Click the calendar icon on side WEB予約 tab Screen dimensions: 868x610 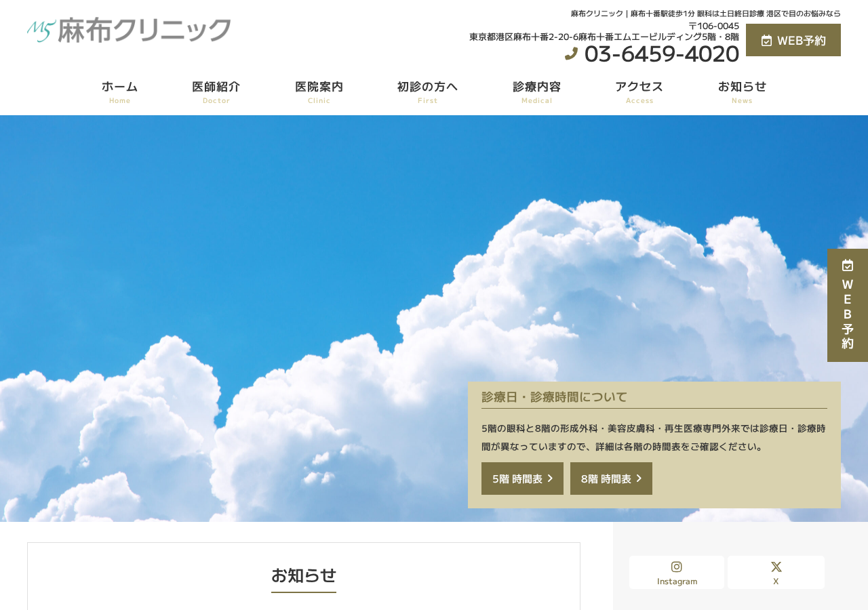tap(848, 265)
